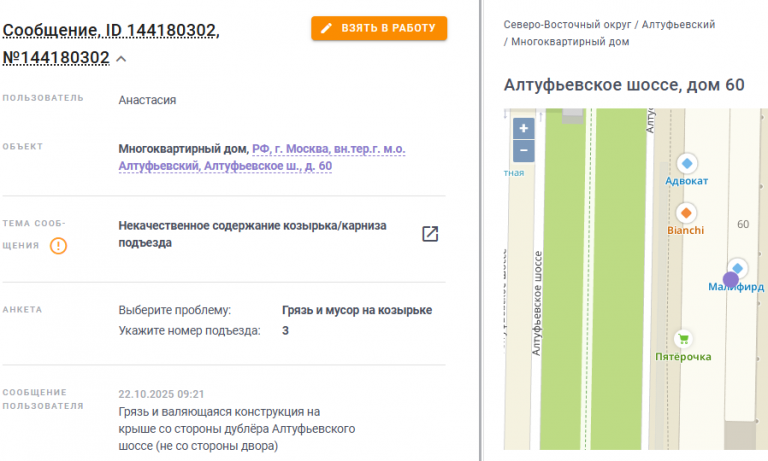Click the user message text about 'валяющаяся конструкция'
The image size is (768, 461).
point(237,429)
